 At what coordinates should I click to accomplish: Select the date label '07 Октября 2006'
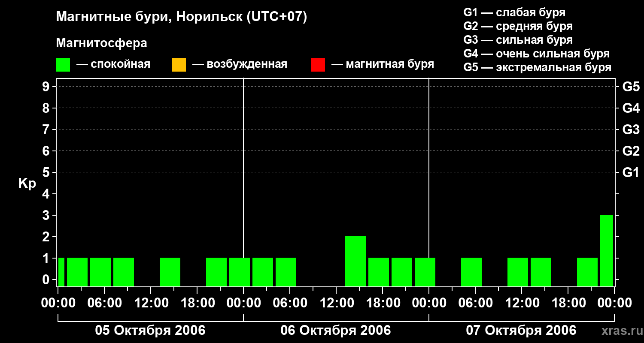coord(521,331)
